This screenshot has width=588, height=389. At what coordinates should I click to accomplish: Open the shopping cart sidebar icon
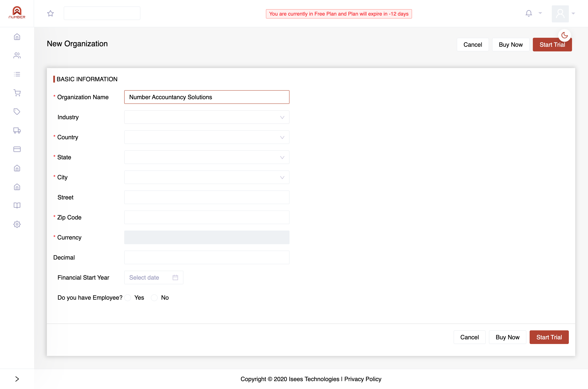17,93
